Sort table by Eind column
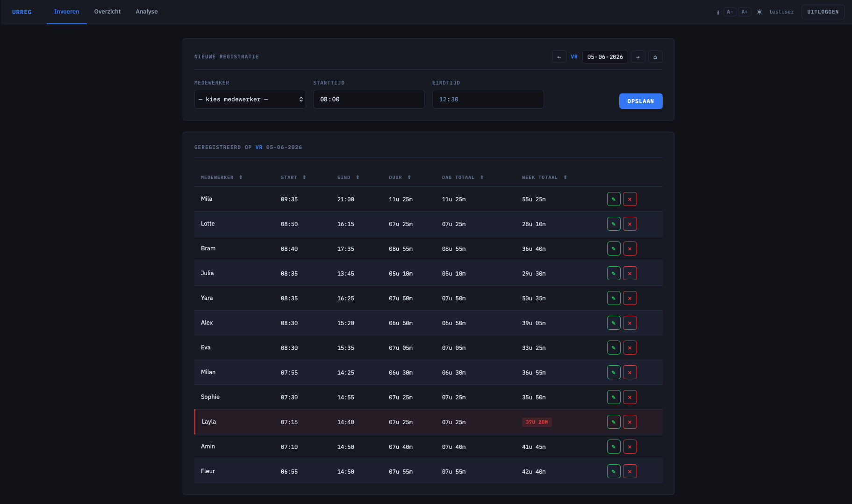Viewport: 852px width, 504px height. tap(348, 177)
